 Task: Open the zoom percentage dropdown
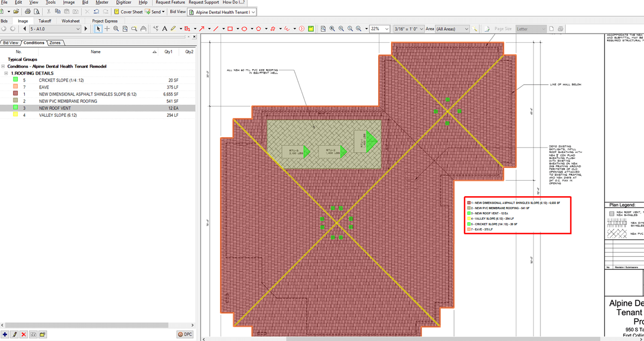pyautogui.click(x=387, y=28)
